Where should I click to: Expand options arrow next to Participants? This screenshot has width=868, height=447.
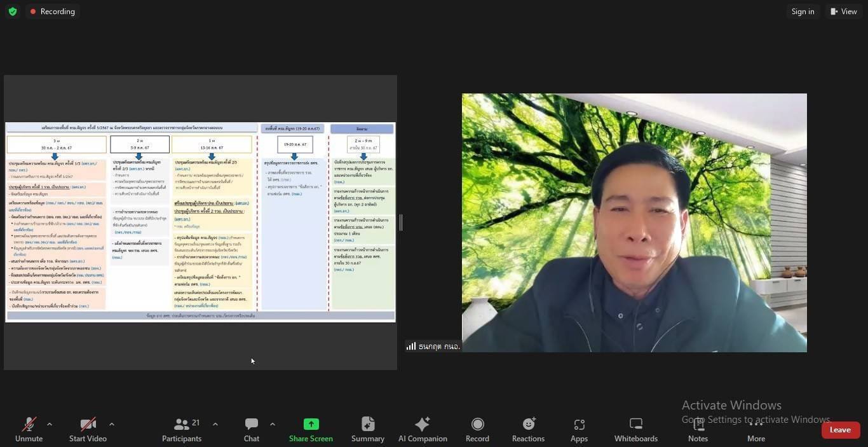(x=215, y=424)
